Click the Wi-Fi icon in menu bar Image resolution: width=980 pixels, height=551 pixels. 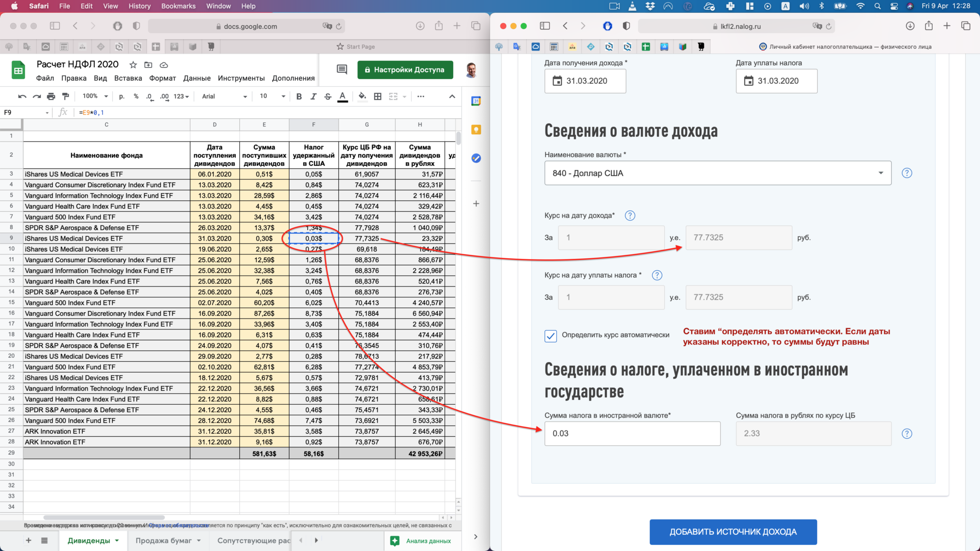click(860, 6)
